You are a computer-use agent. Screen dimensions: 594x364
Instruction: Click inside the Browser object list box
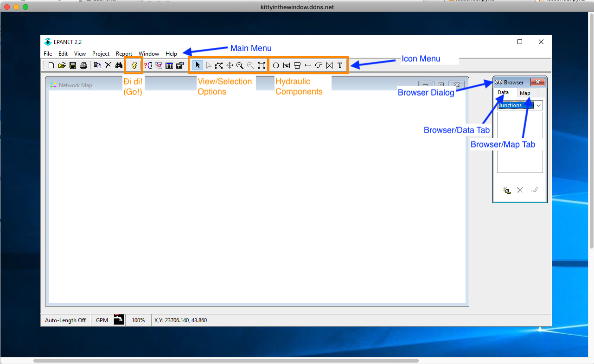(520, 142)
